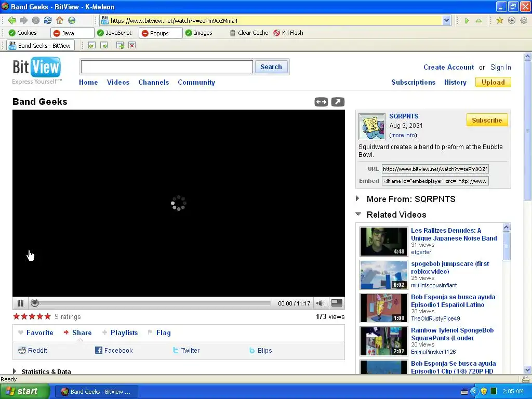The image size is (532, 399).
Task: Click the Embed code text field
Action: [435, 181]
